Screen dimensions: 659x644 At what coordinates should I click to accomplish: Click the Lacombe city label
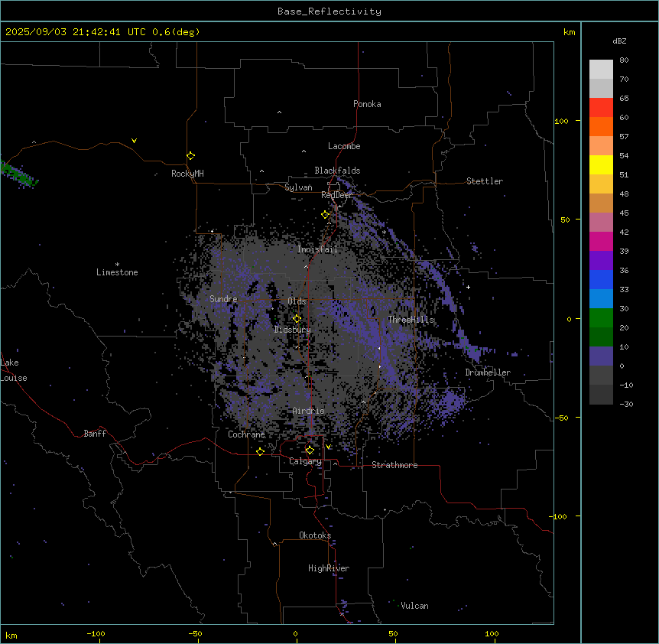tap(344, 146)
